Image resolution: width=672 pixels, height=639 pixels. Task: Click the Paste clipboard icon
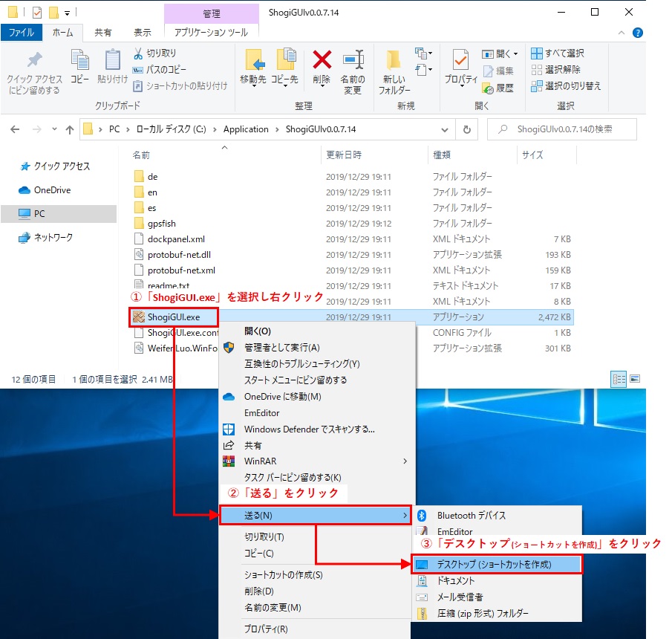pyautogui.click(x=112, y=60)
